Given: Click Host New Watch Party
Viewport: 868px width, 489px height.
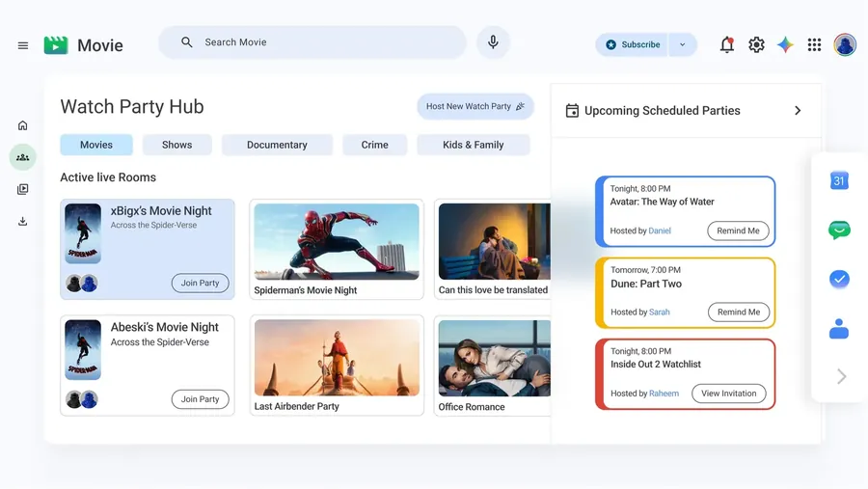Looking at the screenshot, I should coord(475,106).
